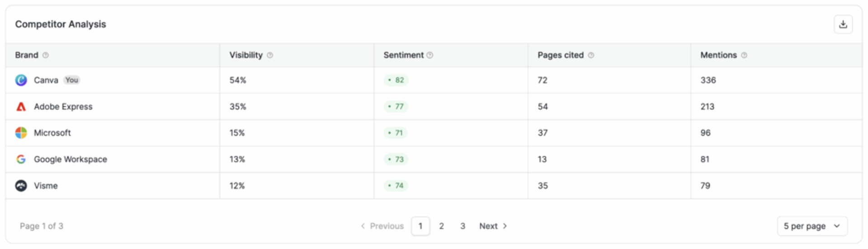Open the Visibility column info icon

pos(270,55)
